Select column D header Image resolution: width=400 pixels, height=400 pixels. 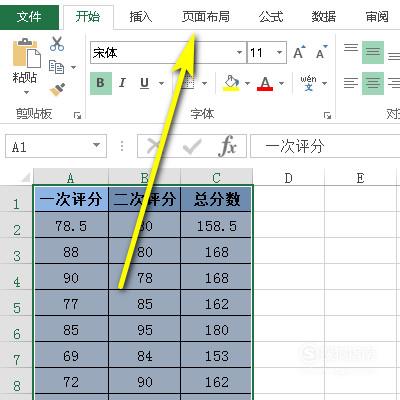(289, 177)
